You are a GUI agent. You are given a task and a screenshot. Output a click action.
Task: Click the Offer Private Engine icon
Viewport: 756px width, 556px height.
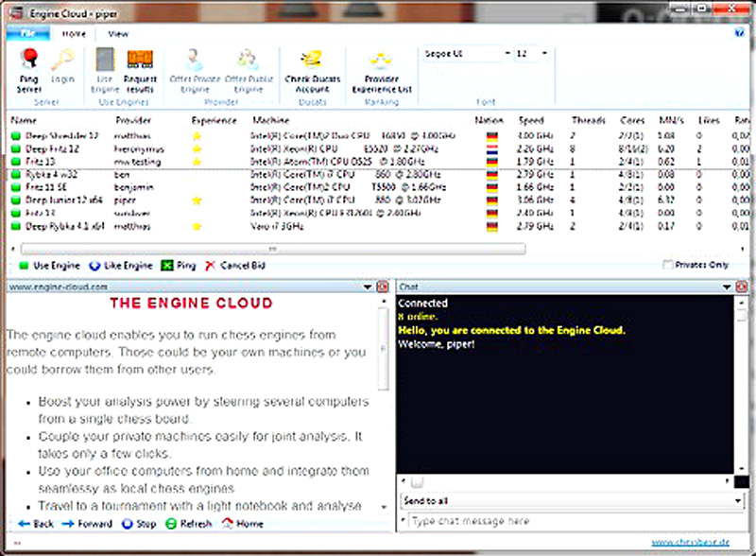tap(195, 59)
